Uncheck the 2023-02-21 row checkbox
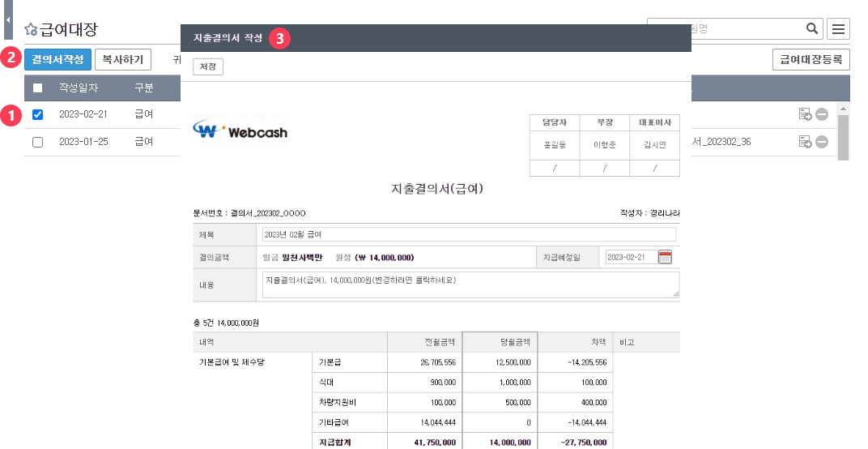The height and width of the screenshot is (449, 868). 38,114
